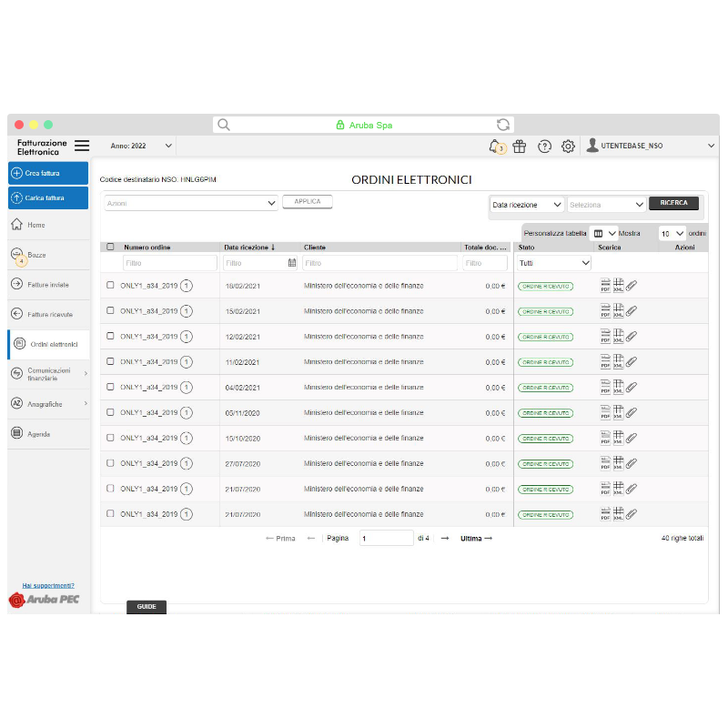Open attachments paperclip for the 12/02/2021 order
Image resolution: width=728 pixels, height=728 pixels.
[x=632, y=337]
